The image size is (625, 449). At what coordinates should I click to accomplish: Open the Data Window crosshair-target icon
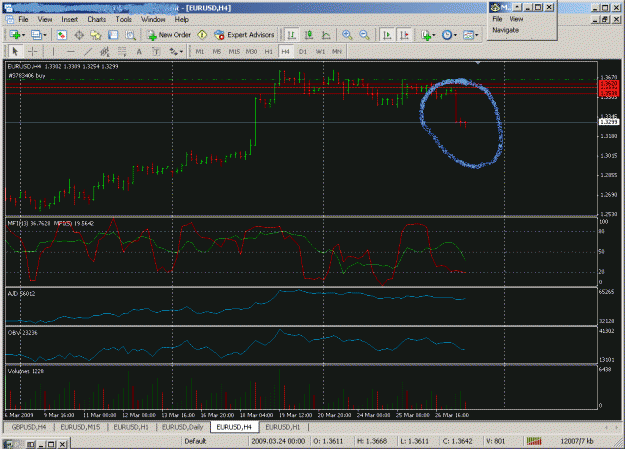click(79, 35)
